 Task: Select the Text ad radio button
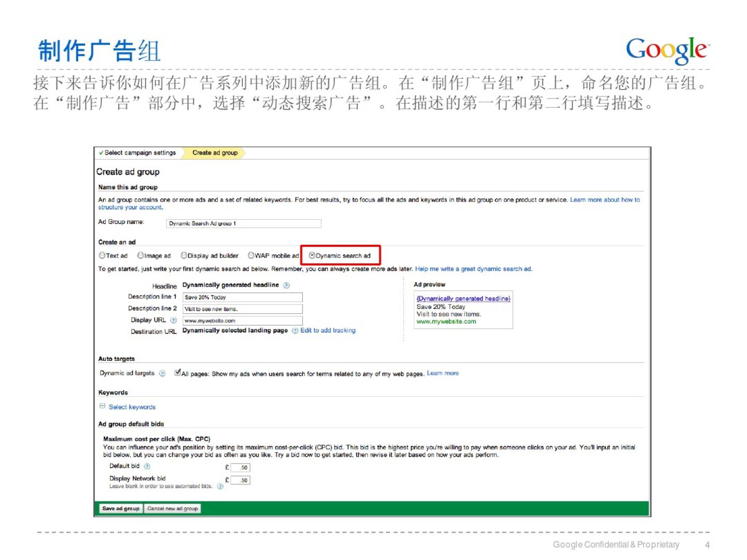click(102, 255)
